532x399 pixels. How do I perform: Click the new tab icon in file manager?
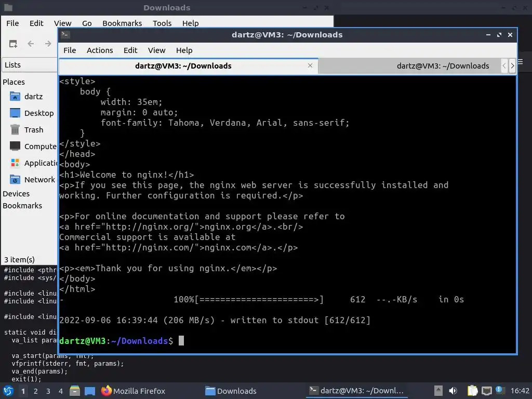click(13, 44)
